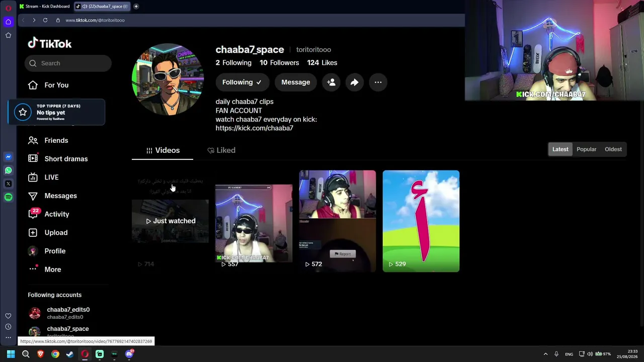
Task: Share the chaaba7_space profile
Action: [355, 82]
